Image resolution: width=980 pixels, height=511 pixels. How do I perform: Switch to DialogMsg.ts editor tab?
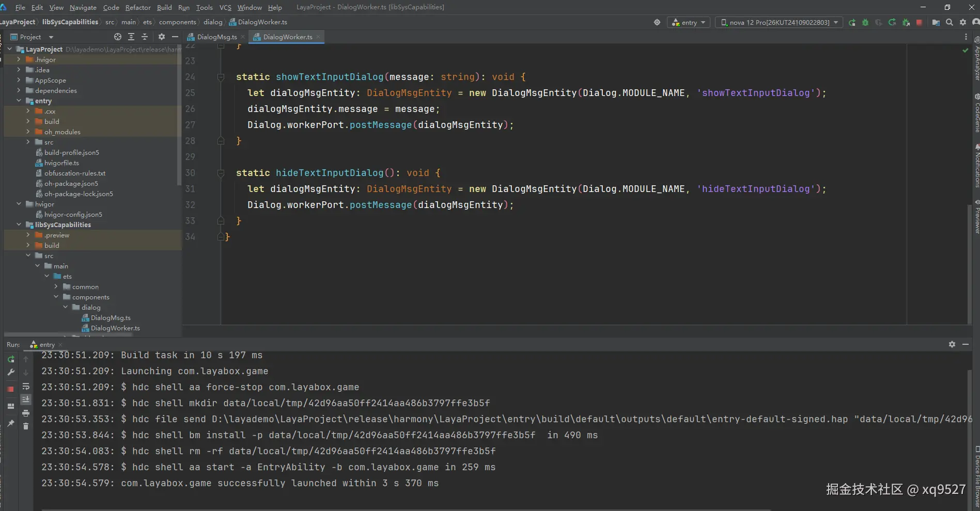216,37
